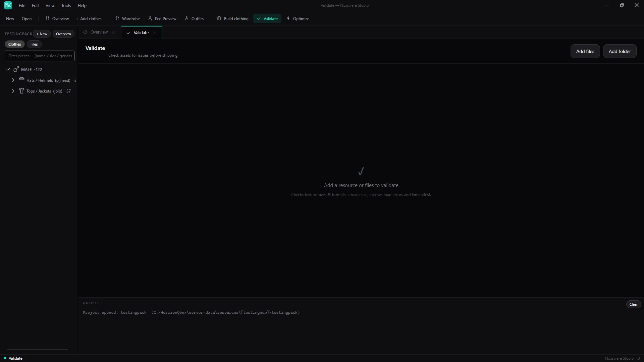Switch sidebar to Files view
The height and width of the screenshot is (362, 644).
tap(34, 44)
